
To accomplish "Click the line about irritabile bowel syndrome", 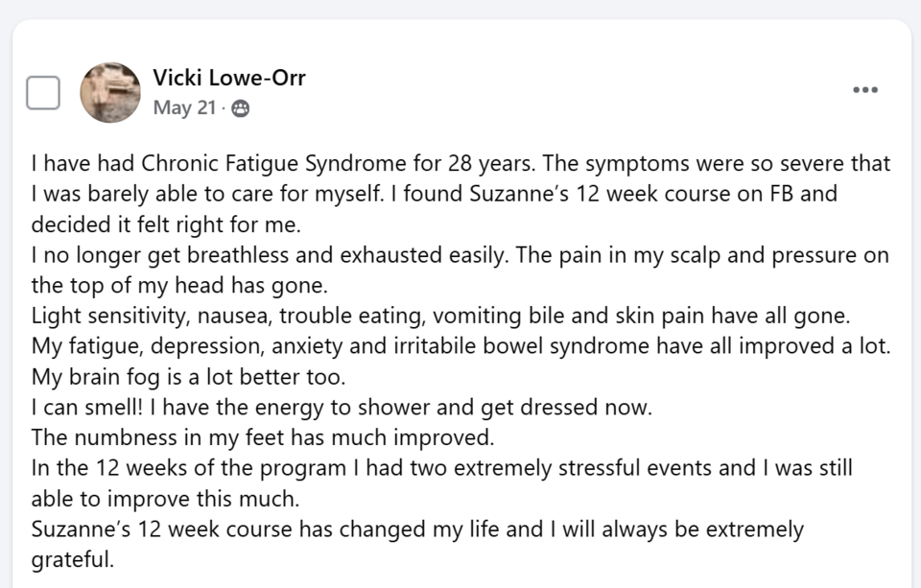I will pos(461,346).
